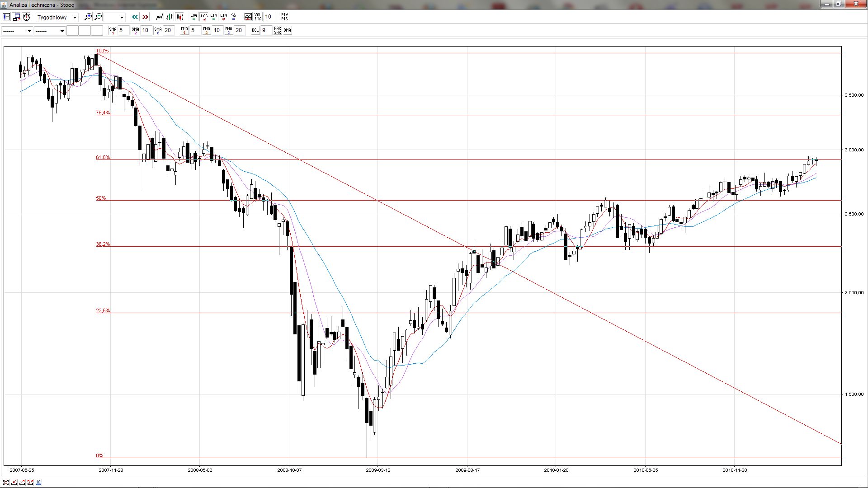The width and height of the screenshot is (868, 488).
Task: Select the OHLC bar chart style
Action: (x=170, y=17)
